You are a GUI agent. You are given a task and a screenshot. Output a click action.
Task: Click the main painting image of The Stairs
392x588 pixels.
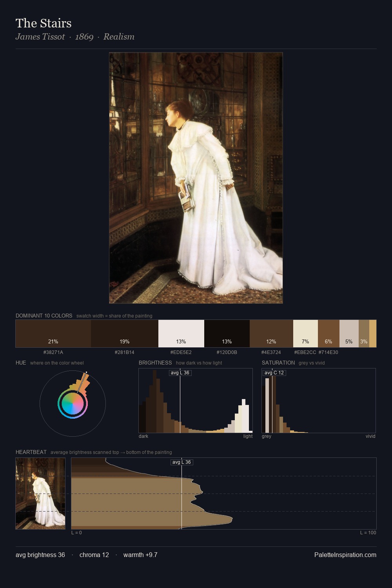tap(196, 178)
